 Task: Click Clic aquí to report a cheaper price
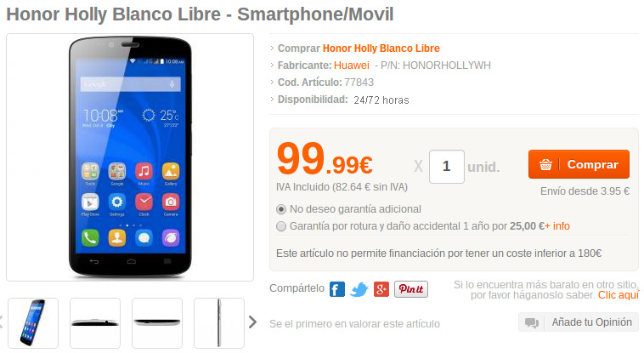(x=619, y=295)
